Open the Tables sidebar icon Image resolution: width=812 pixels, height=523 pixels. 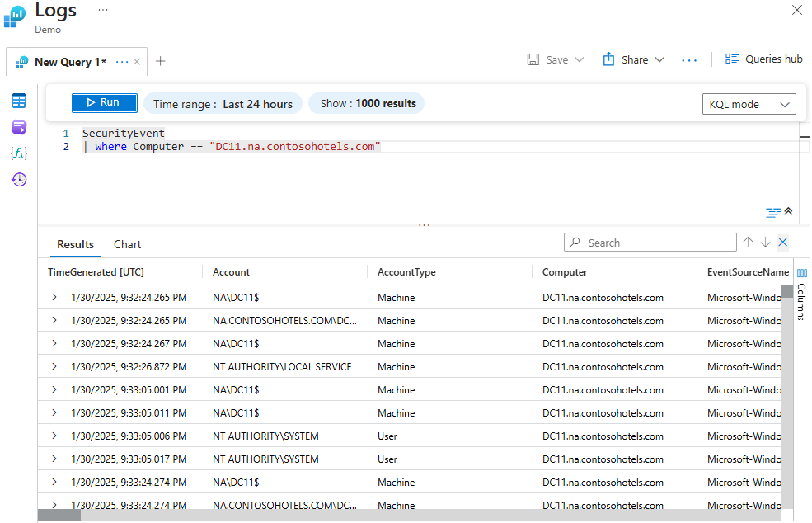tap(19, 101)
